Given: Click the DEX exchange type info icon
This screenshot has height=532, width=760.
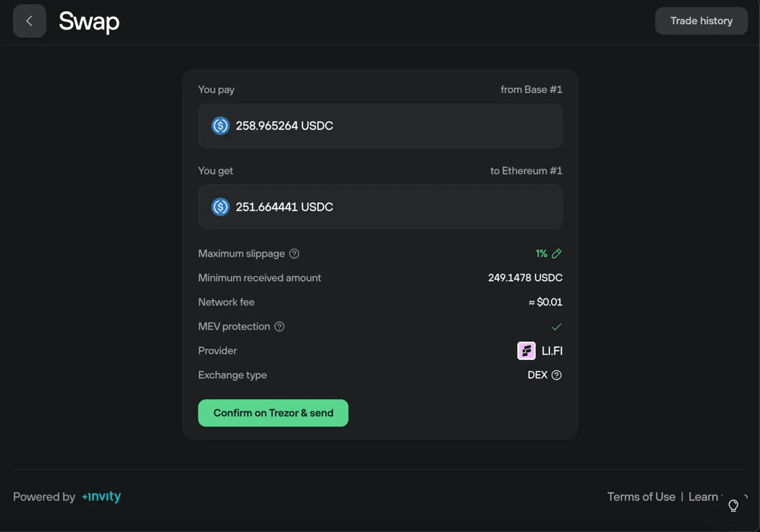Looking at the screenshot, I should (x=556, y=375).
